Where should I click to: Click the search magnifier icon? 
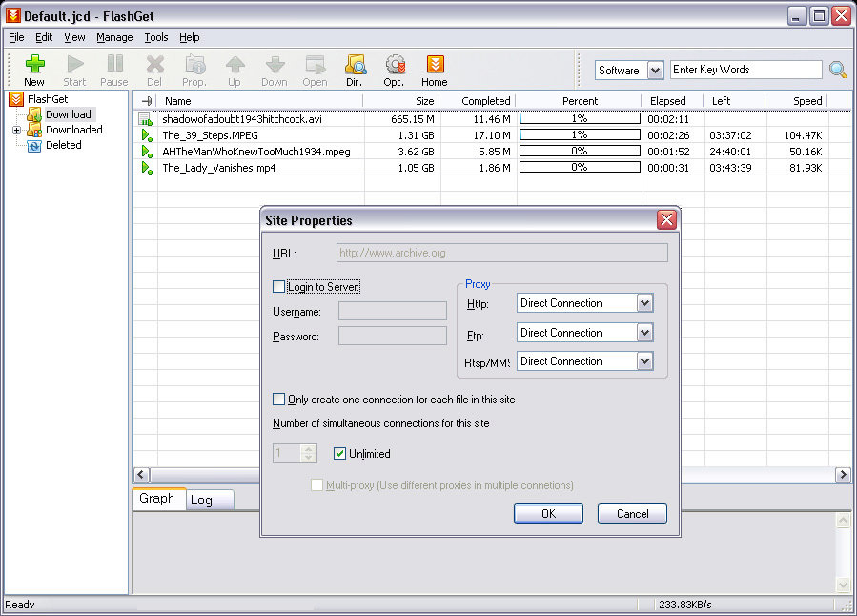(x=837, y=70)
